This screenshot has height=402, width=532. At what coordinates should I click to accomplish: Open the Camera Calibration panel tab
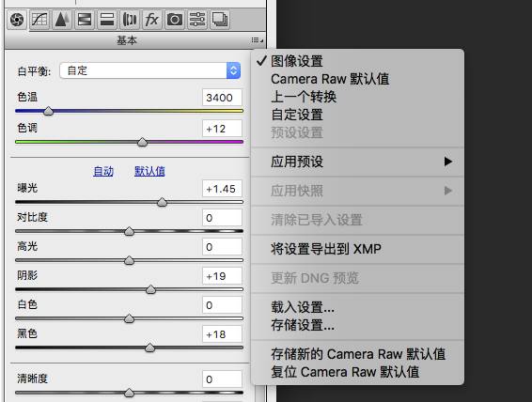(175, 20)
